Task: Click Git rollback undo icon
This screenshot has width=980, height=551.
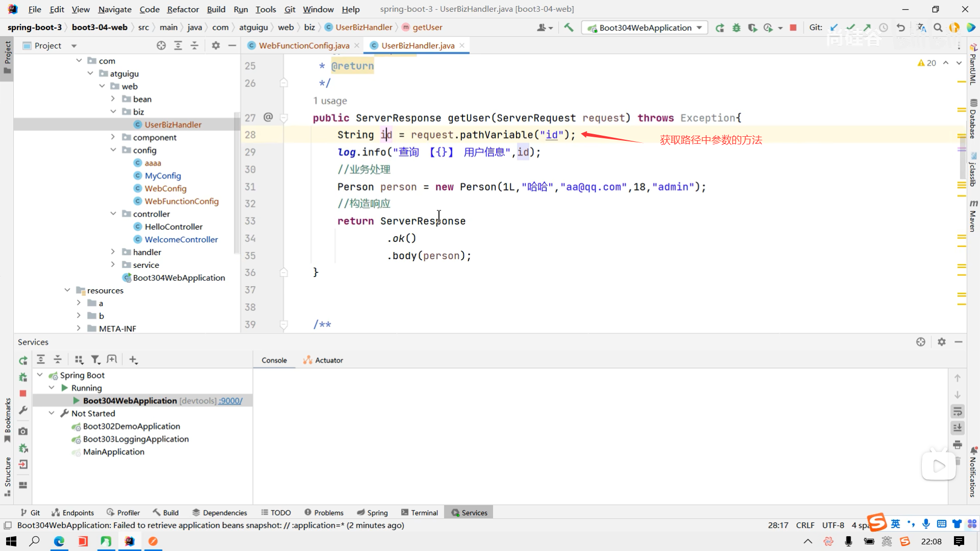Action: tap(901, 28)
